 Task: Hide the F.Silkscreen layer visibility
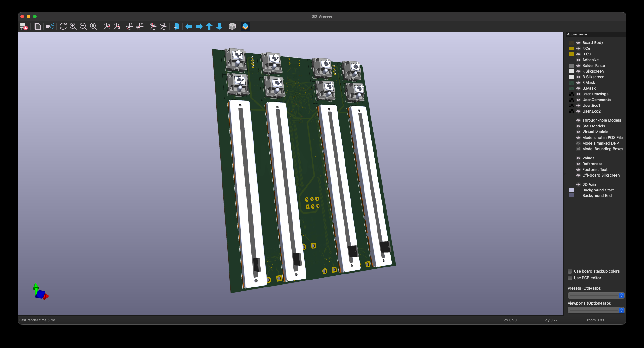[x=578, y=71]
